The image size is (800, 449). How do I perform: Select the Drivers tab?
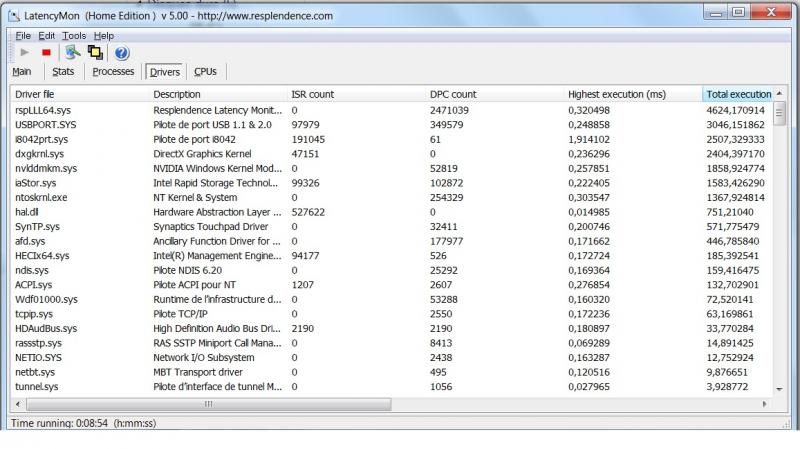[165, 72]
